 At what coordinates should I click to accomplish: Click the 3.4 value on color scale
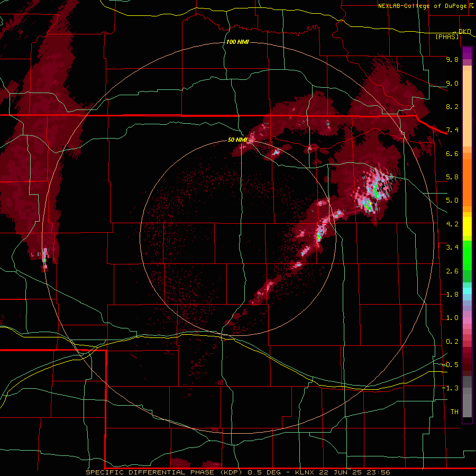452,248
